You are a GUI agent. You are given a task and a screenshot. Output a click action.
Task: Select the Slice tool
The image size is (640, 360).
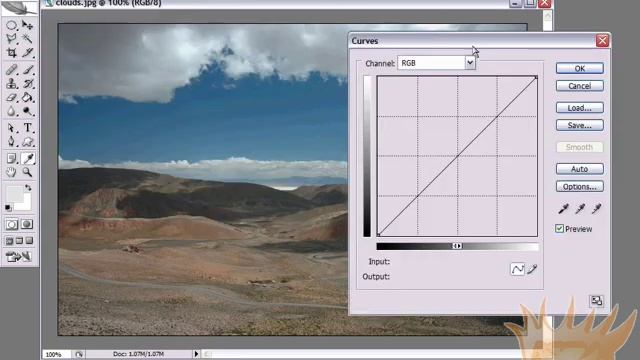(27, 53)
